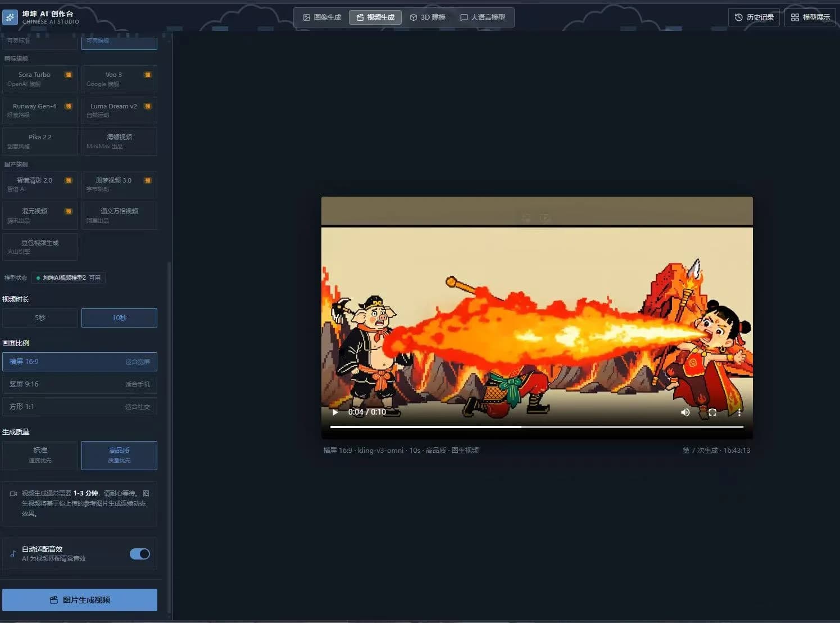This screenshot has height=623, width=840.
Task: Open the 大语言模型 tab
Action: (483, 17)
